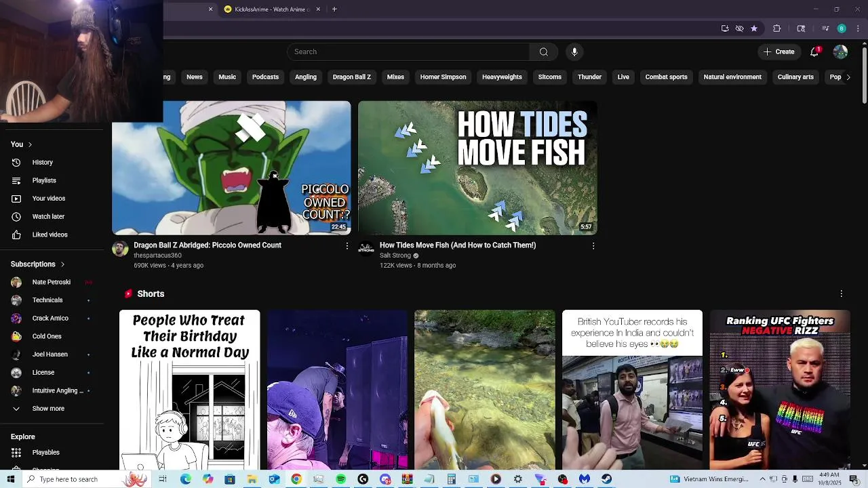Click the Create button
The width and height of the screenshot is (868, 488).
(x=778, y=52)
